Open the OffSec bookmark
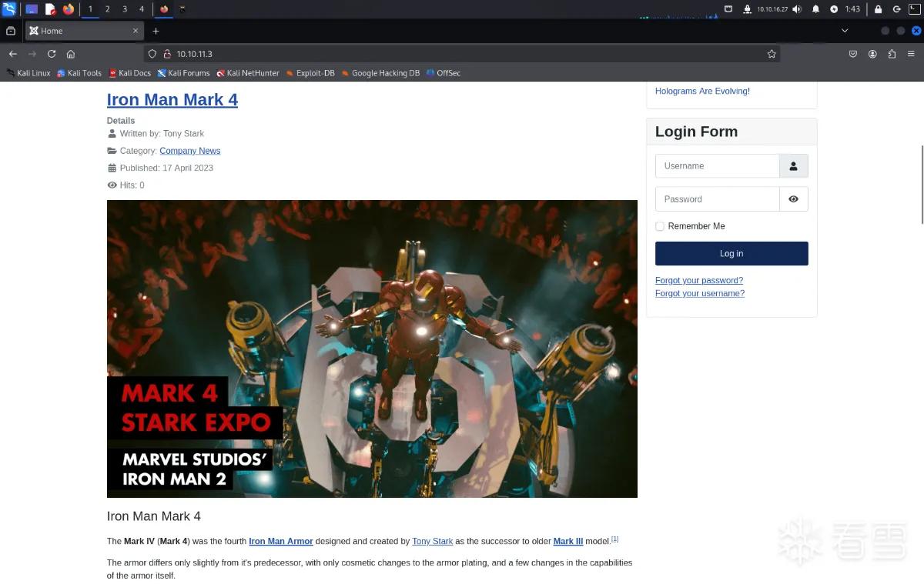 [x=444, y=73]
